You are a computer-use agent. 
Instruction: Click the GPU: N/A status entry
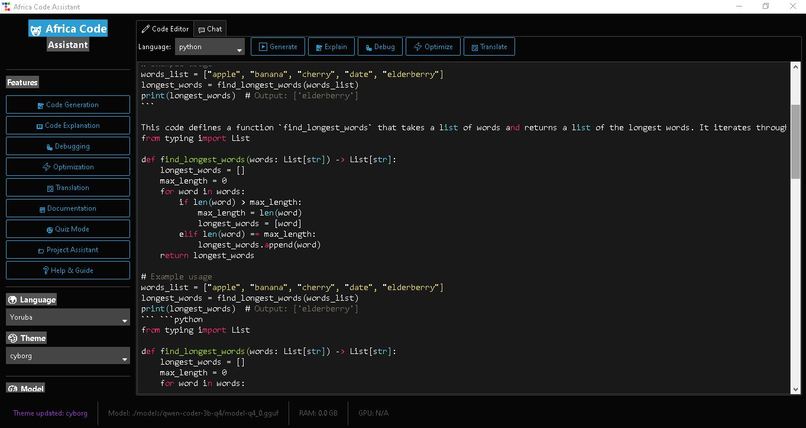coord(374,413)
